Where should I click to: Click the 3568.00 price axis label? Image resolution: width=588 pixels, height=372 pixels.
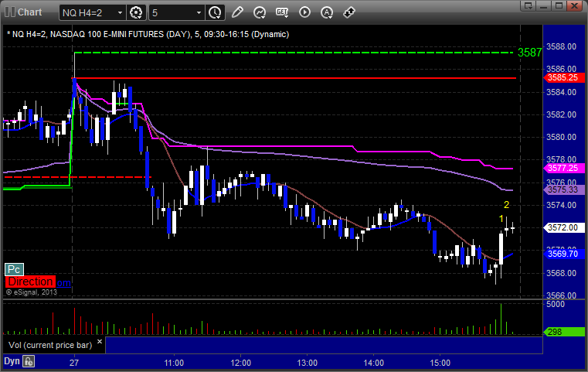tap(562, 273)
